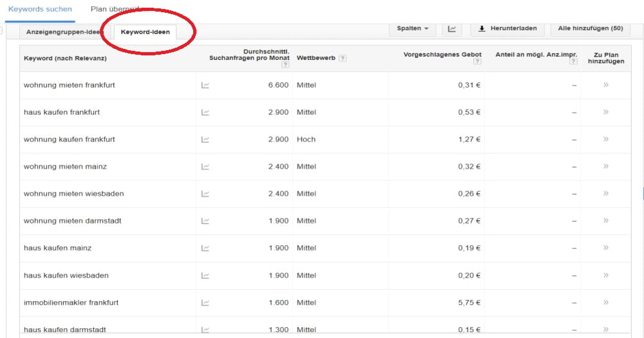Click keyword 'haus kaufen darmstadt'

[65, 330]
